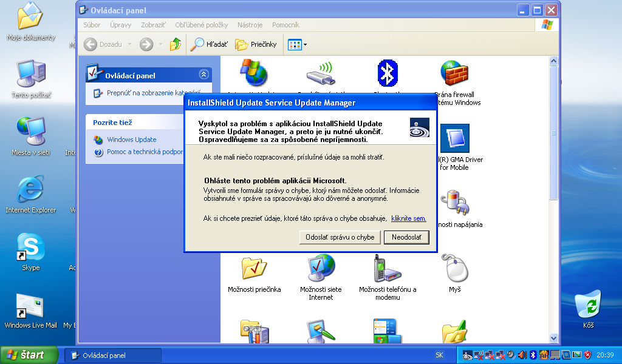Image resolution: width=622 pixels, height=364 pixels.
Task: Collapse the Ovládací panel side section
Action: [x=204, y=75]
